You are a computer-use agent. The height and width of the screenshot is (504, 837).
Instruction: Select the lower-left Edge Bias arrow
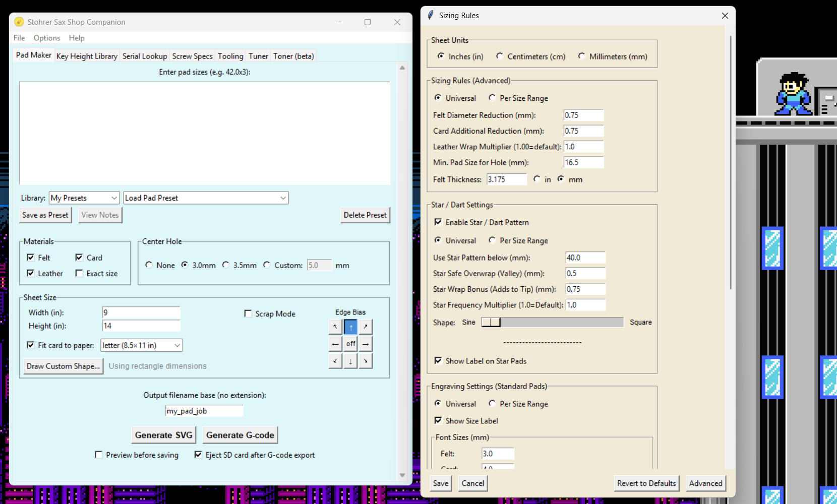pyautogui.click(x=335, y=361)
